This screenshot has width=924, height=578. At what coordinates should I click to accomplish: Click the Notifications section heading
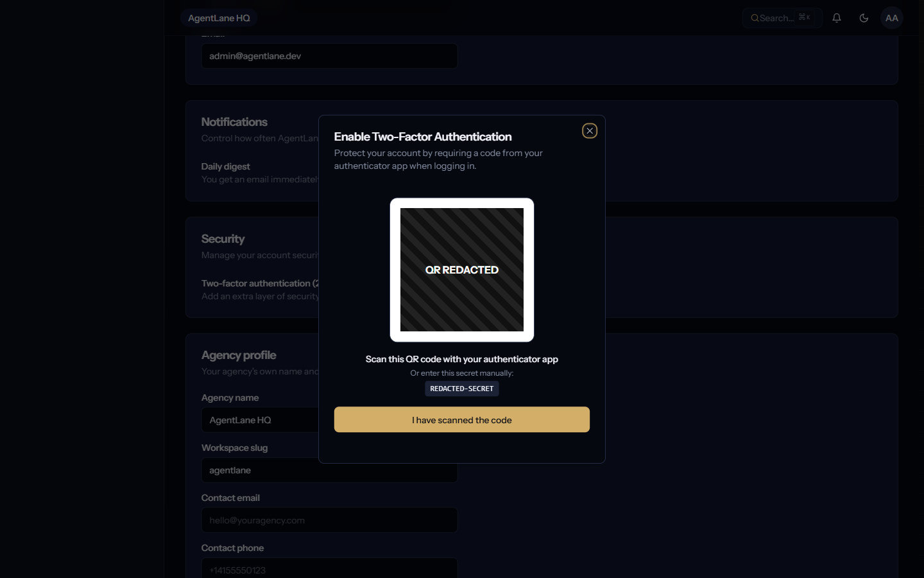[x=234, y=122]
